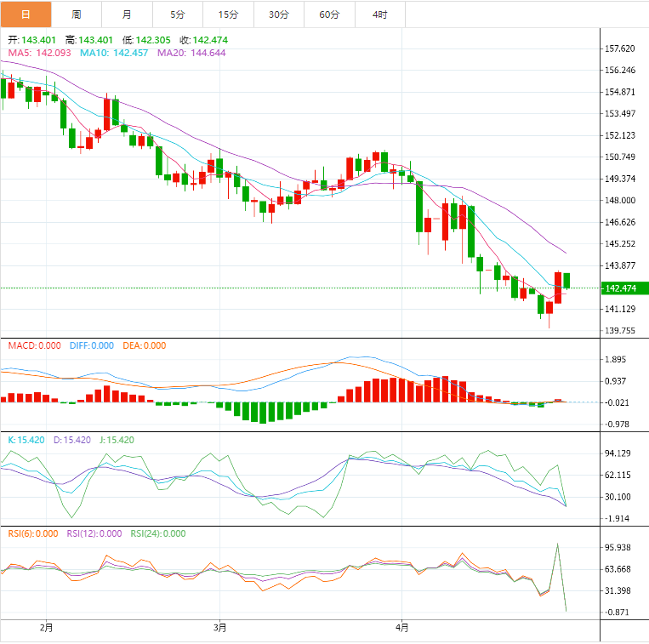This screenshot has height=644, width=649.
Task: Click the -1.914 KDJ axis value
Action: click(x=618, y=518)
